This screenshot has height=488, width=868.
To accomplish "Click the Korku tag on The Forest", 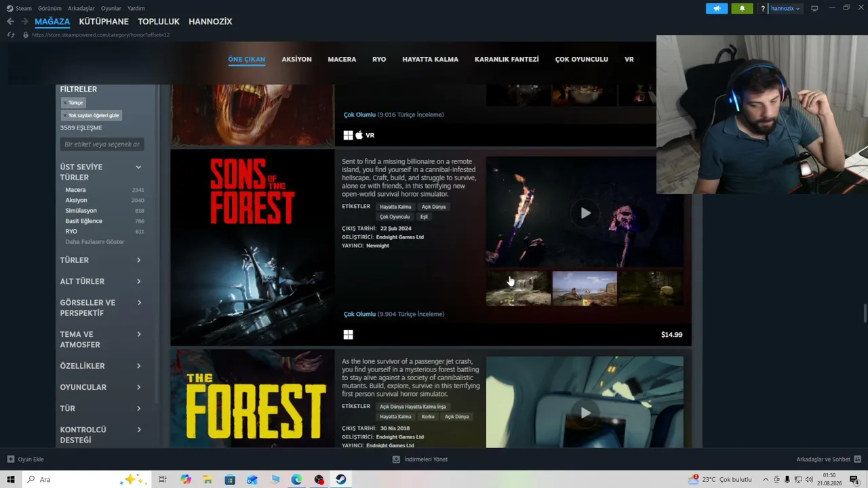I will (428, 417).
